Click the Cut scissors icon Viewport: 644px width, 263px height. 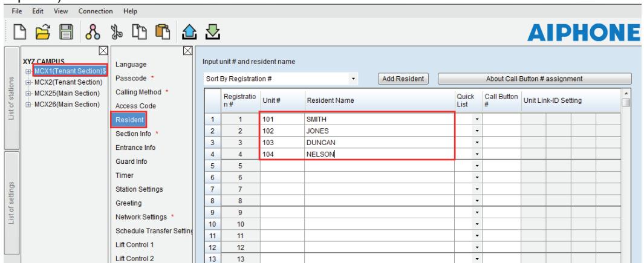coord(117,31)
